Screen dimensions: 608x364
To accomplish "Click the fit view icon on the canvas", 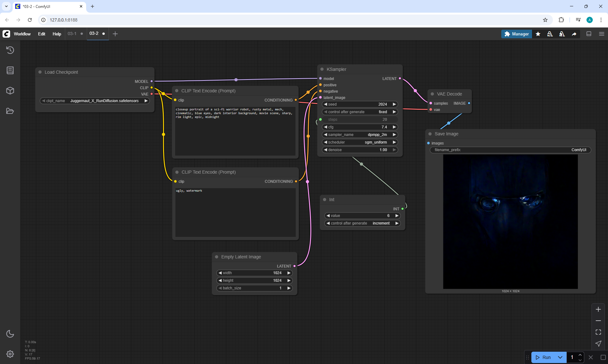I will [x=598, y=332].
